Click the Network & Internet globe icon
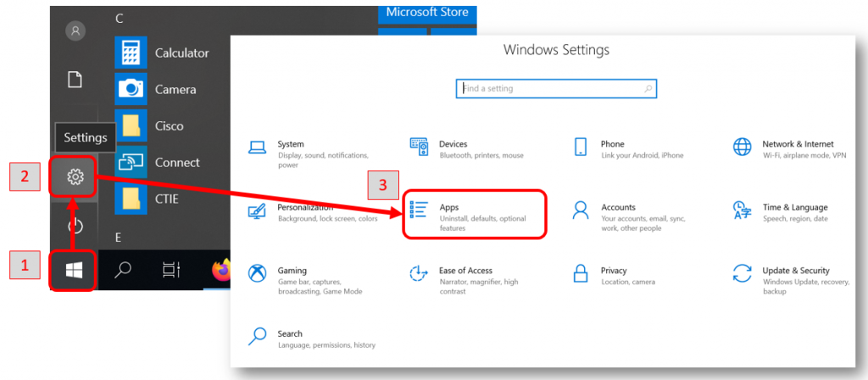The height and width of the screenshot is (380, 868). click(x=743, y=147)
